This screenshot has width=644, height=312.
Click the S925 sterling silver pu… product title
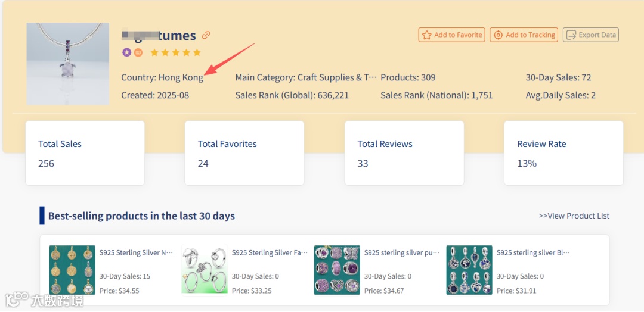(x=401, y=252)
